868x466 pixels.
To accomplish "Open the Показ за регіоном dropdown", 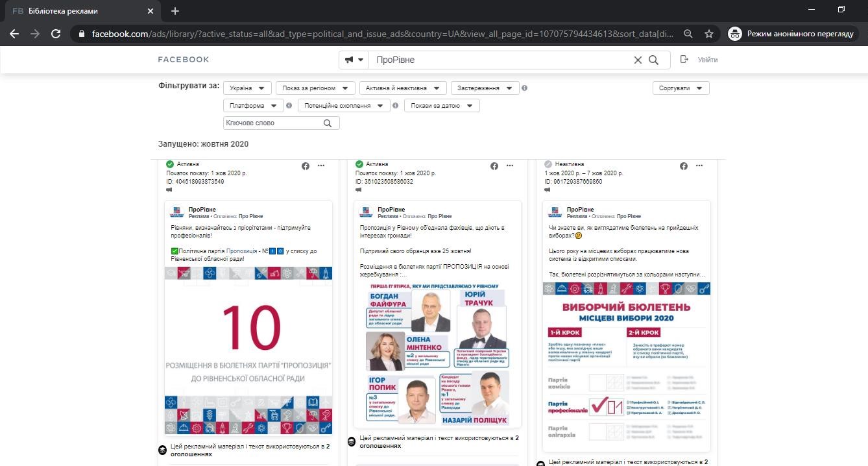I will (x=315, y=88).
